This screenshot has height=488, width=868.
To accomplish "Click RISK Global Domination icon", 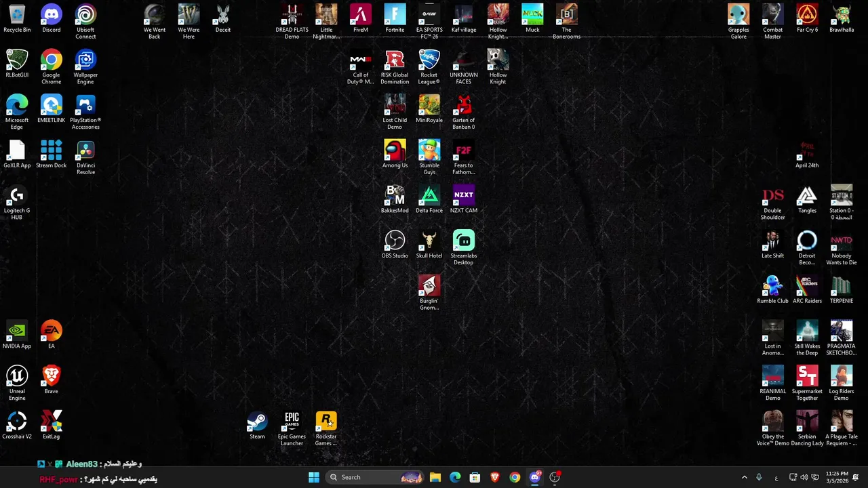I will coord(395,67).
